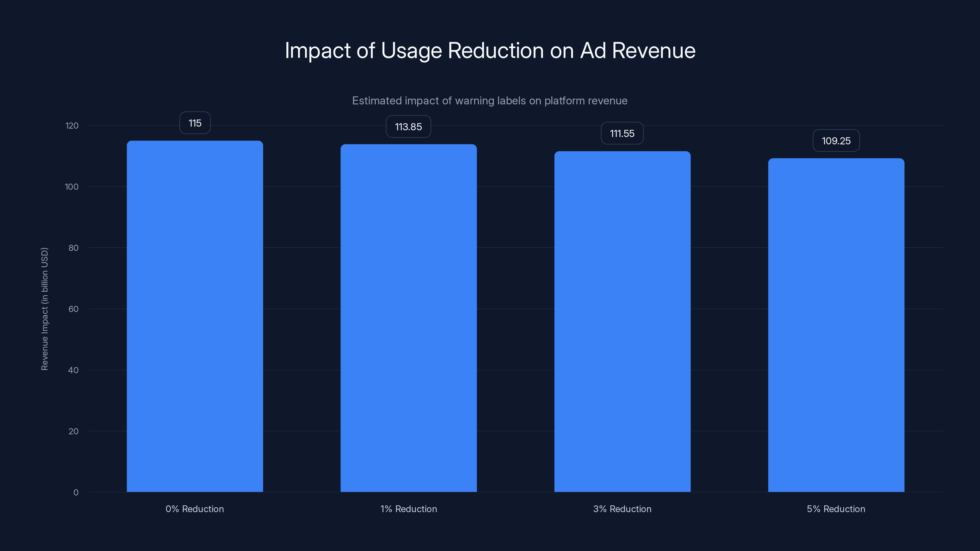
Task: Click the 111.55 value label
Action: pos(622,133)
